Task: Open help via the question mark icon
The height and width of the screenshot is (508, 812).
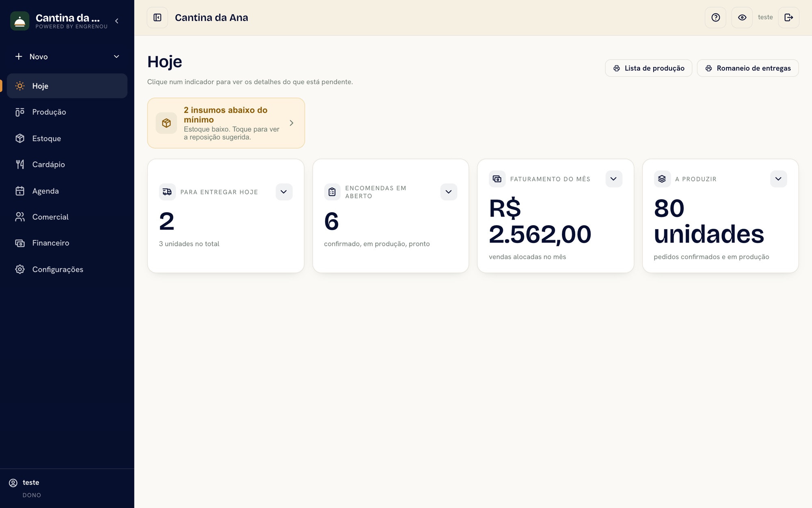Action: pos(715,17)
